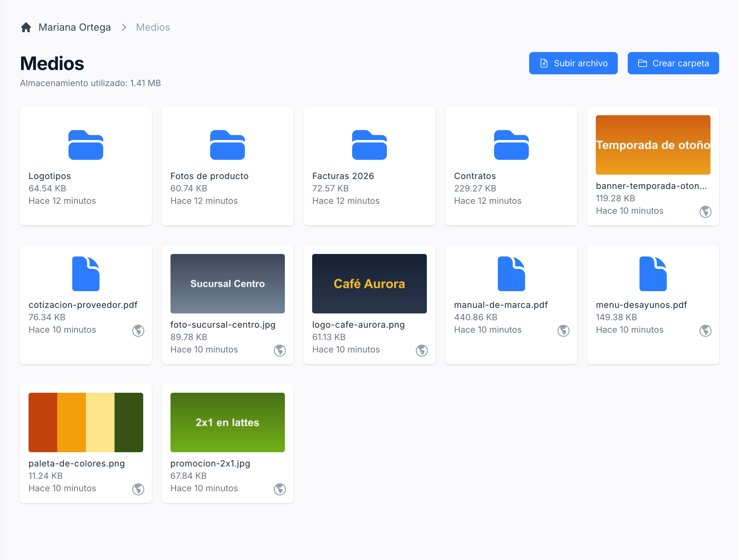This screenshot has width=739, height=560.
Task: Open the Facturas 2026 folder icon
Action: click(x=369, y=145)
